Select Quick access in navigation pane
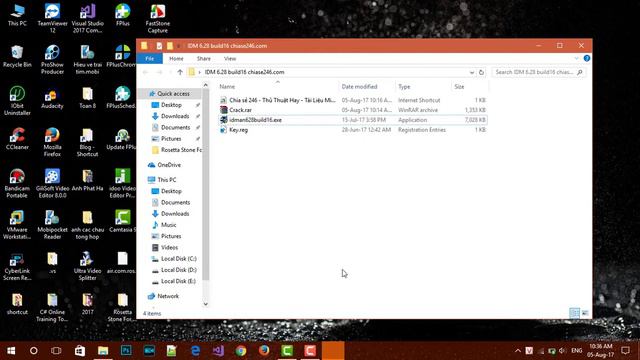Viewport: 640px width, 360px height. 169,93
